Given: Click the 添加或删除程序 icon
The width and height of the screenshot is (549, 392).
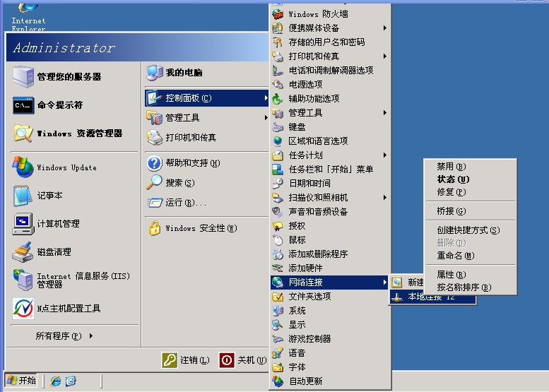Looking at the screenshot, I should pos(278,254).
